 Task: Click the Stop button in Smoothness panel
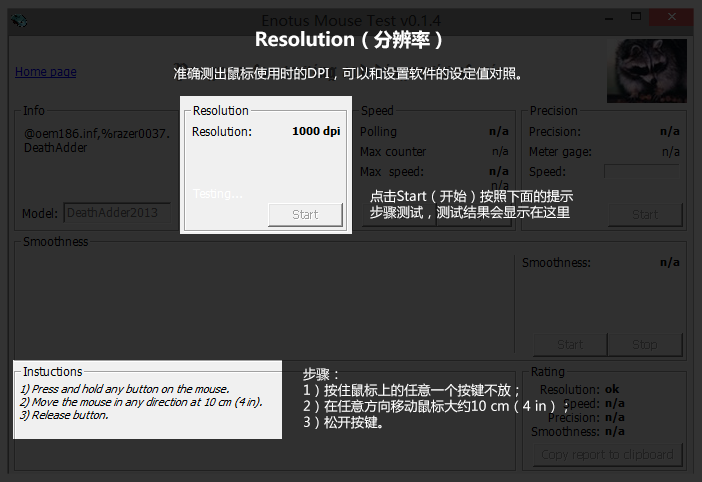645,345
